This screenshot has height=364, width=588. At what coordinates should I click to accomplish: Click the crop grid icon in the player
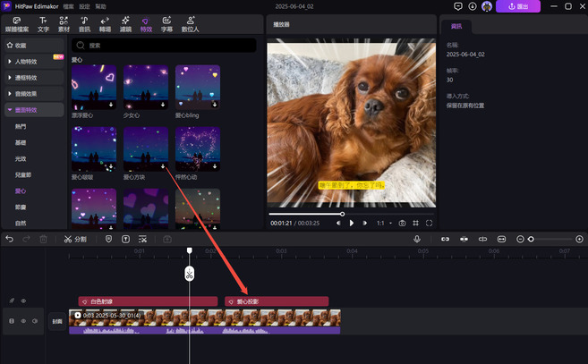[415, 223]
